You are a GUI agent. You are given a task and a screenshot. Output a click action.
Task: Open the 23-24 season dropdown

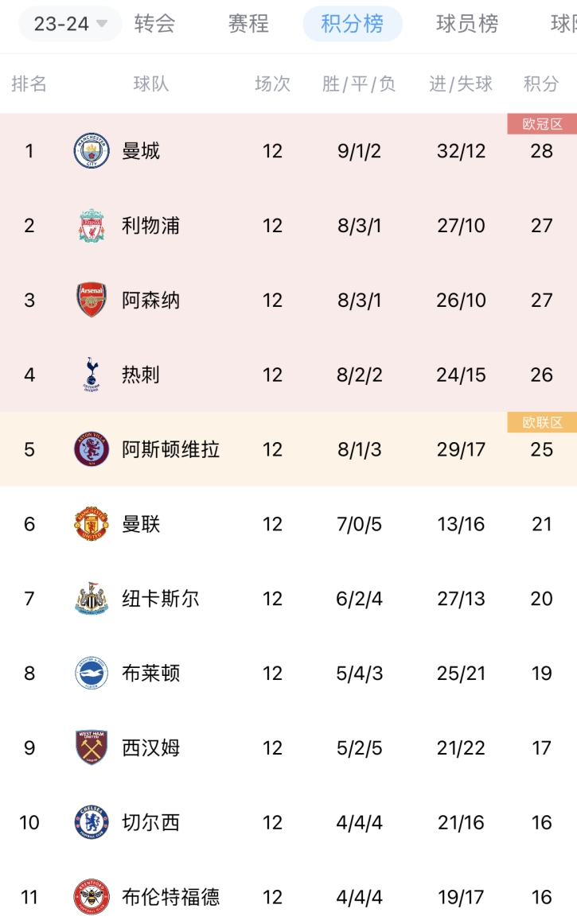70,24
